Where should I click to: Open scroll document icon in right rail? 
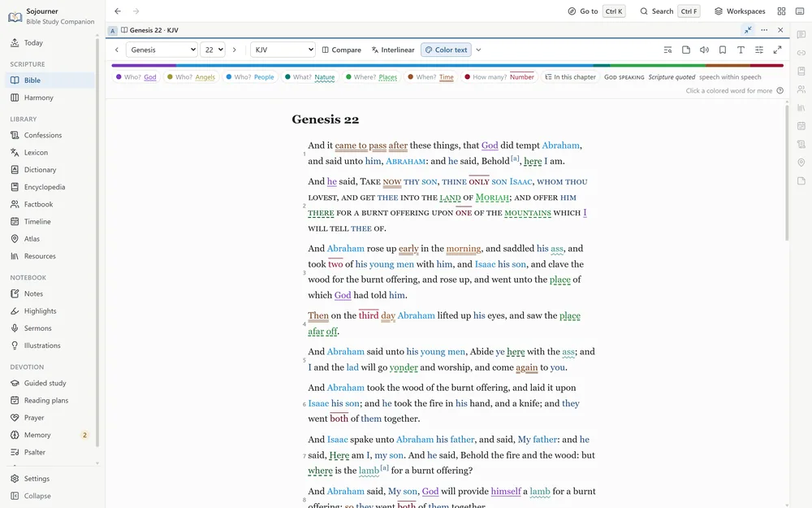(x=801, y=144)
